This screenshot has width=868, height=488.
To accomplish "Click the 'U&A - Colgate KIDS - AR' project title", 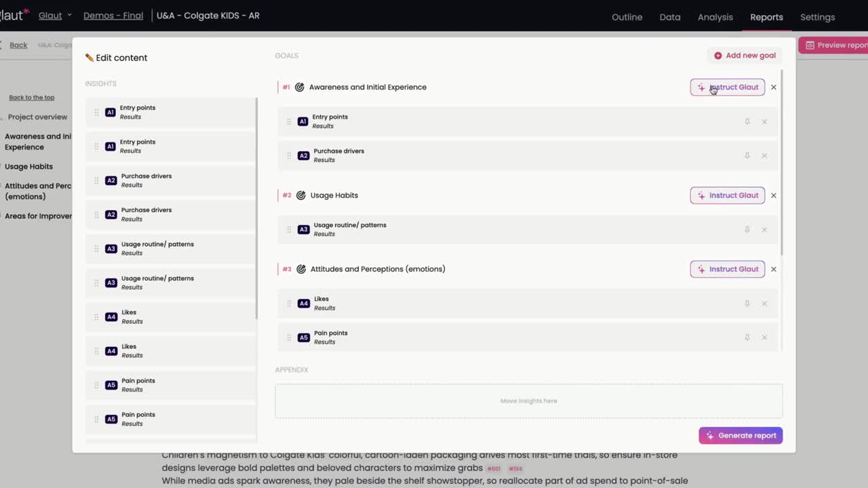I will coord(208,15).
